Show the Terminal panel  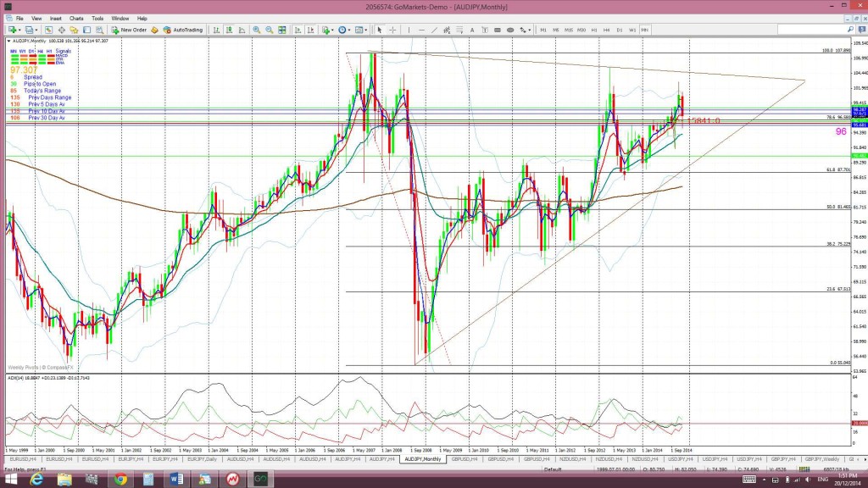[x=87, y=30]
